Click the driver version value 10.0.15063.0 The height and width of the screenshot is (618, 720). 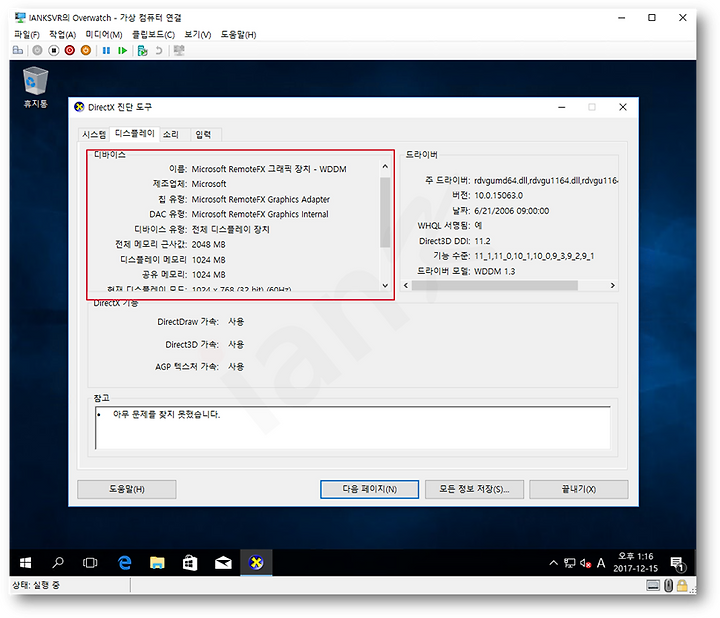(x=498, y=196)
